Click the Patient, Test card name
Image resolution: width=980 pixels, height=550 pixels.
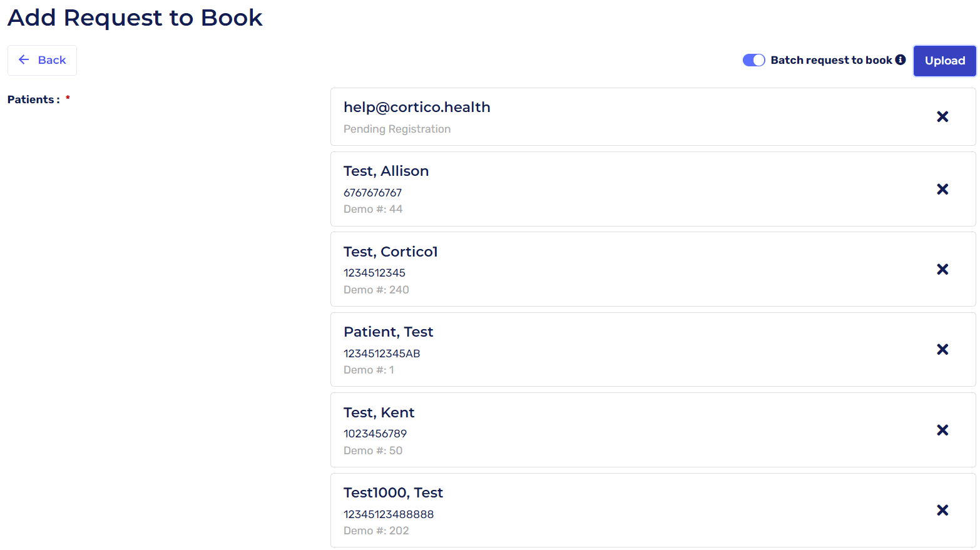pyautogui.click(x=388, y=332)
